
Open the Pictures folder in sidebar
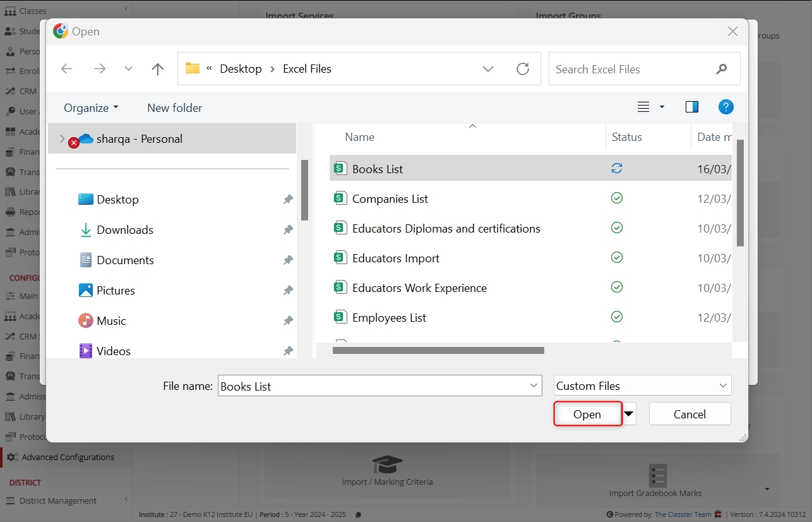tap(116, 291)
